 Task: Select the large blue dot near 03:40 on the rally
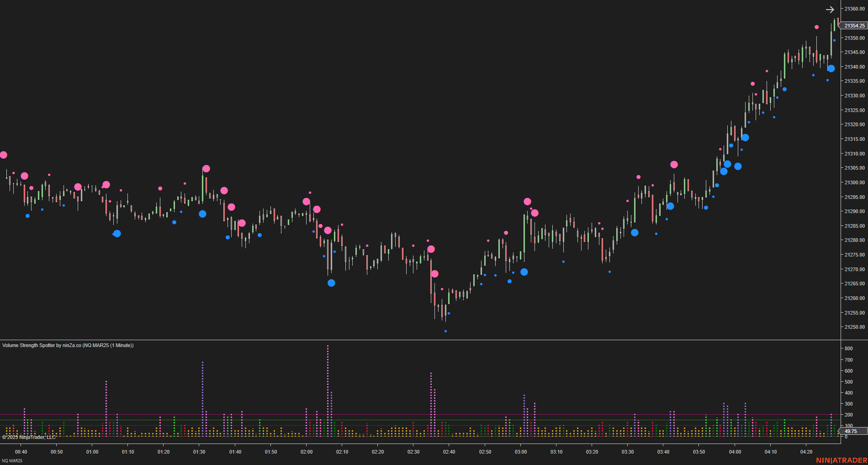tap(670, 206)
